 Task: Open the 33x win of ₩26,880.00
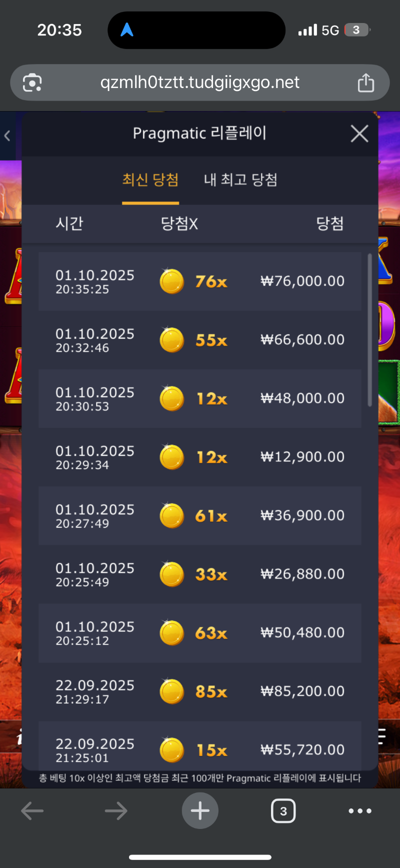(x=200, y=574)
